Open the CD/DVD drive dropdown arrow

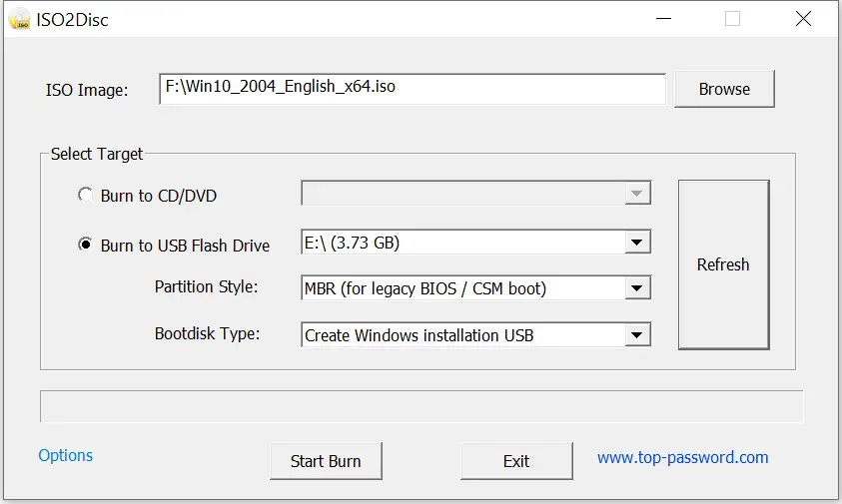[637, 194]
